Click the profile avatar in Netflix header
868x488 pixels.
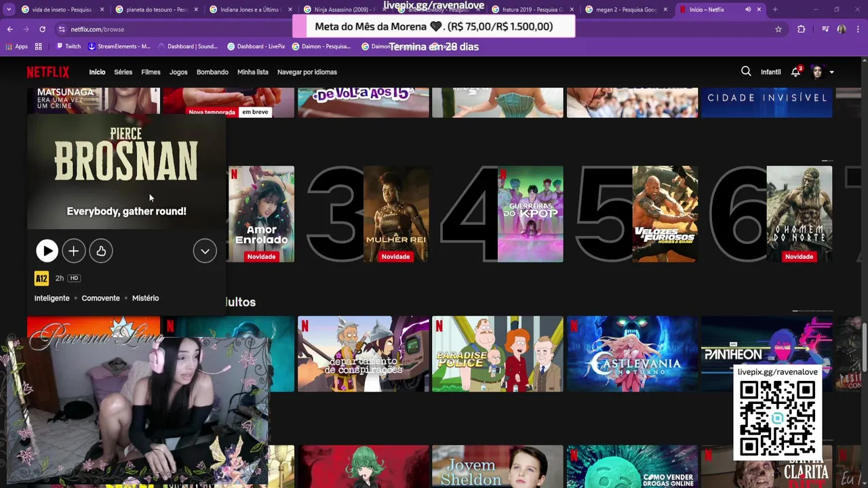(x=816, y=72)
